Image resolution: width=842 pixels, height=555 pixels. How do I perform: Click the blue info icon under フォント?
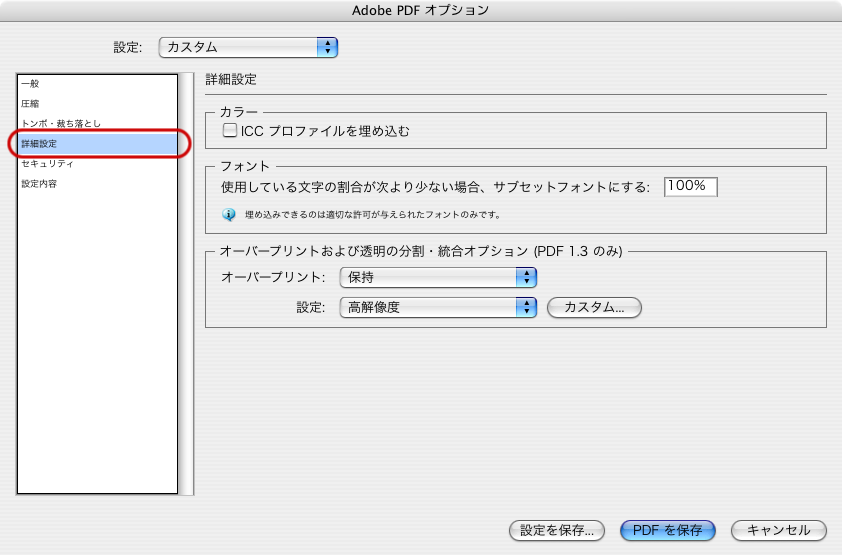coord(229,215)
